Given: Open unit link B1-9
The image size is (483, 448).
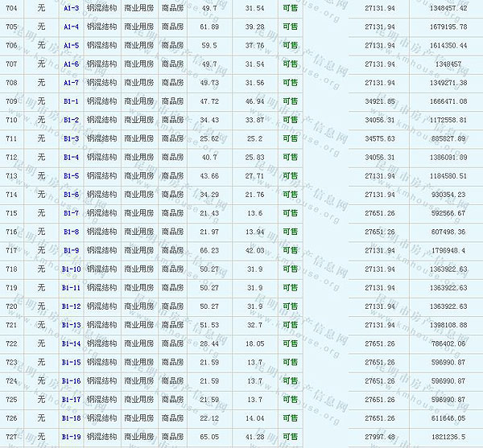Looking at the screenshot, I should 71,250.
